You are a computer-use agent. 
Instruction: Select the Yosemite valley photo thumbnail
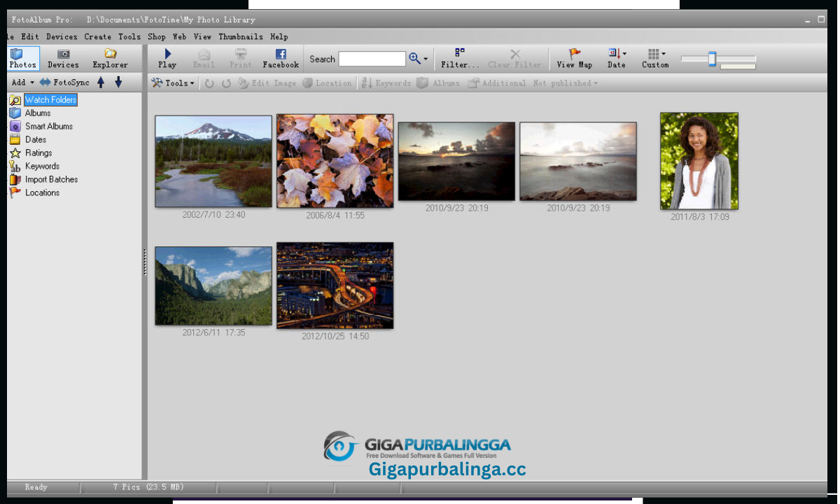pyautogui.click(x=213, y=286)
